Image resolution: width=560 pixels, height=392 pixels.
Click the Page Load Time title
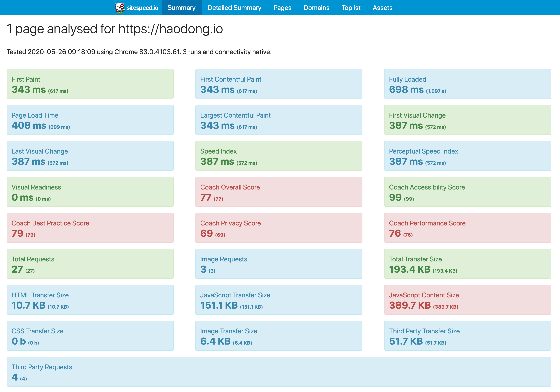pyautogui.click(x=35, y=115)
